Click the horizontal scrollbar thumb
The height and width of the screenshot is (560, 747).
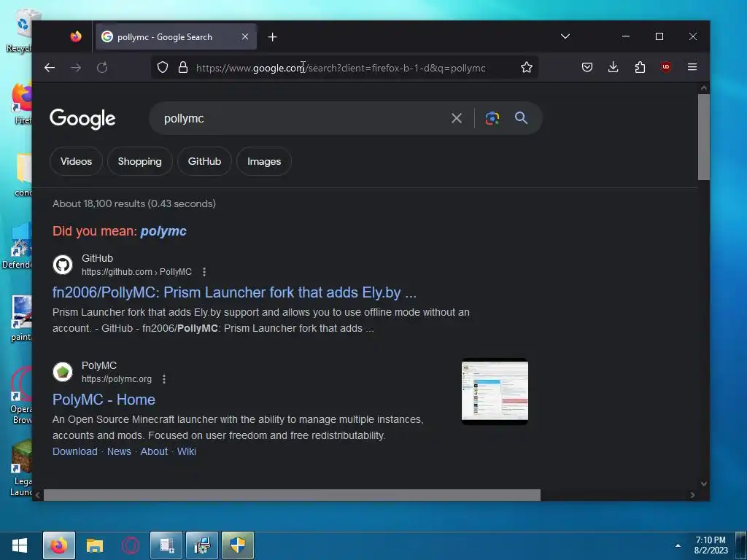[x=292, y=495]
